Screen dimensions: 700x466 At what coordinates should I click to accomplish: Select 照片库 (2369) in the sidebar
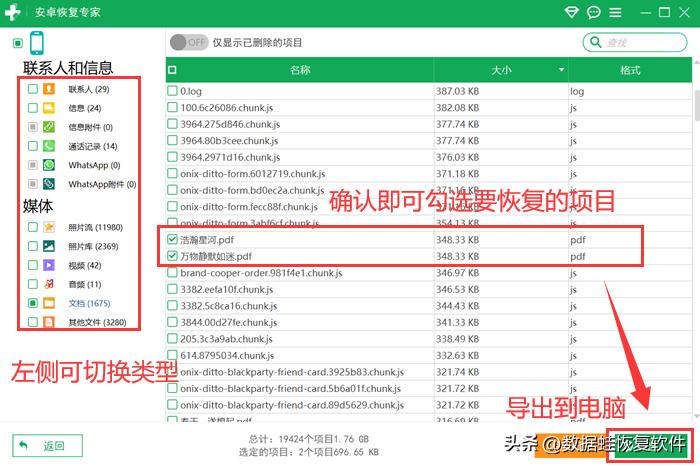[x=92, y=246]
